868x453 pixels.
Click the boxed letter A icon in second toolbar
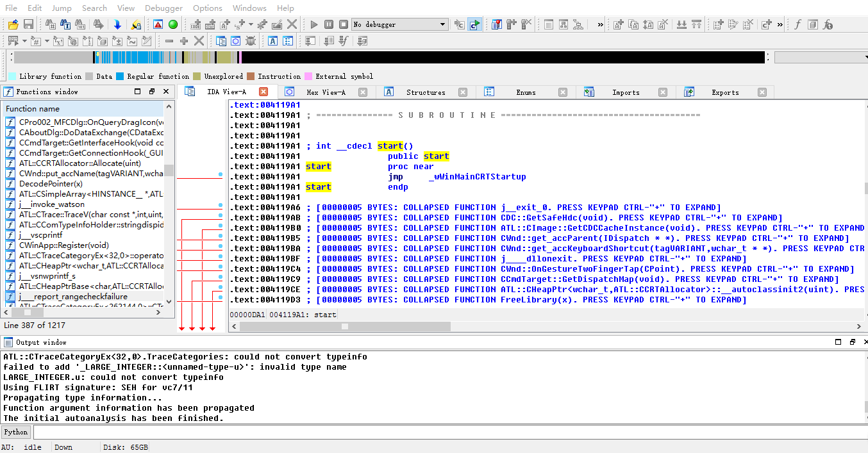pos(272,41)
